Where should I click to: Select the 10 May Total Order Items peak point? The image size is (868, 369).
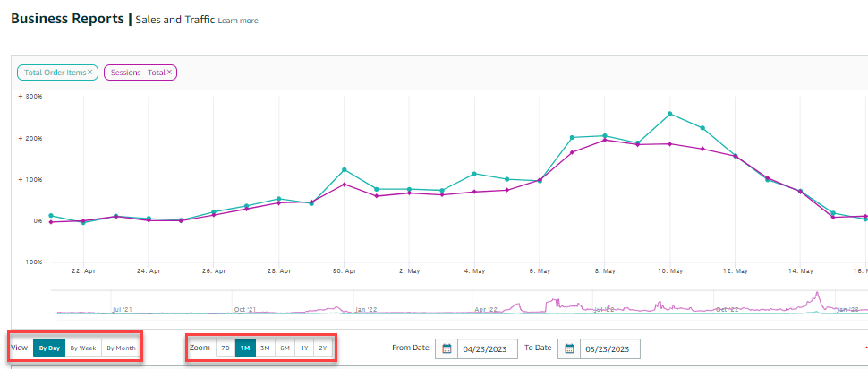pos(670,114)
